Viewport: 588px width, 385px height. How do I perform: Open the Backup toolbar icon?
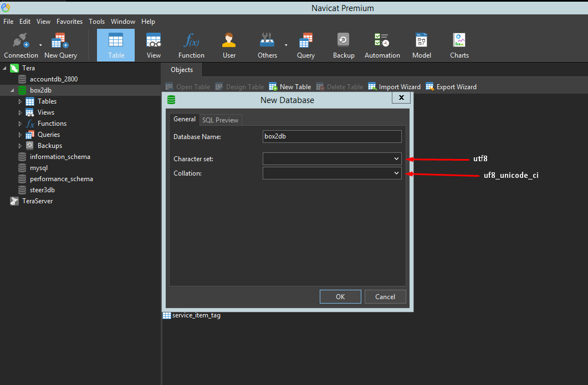coord(344,45)
